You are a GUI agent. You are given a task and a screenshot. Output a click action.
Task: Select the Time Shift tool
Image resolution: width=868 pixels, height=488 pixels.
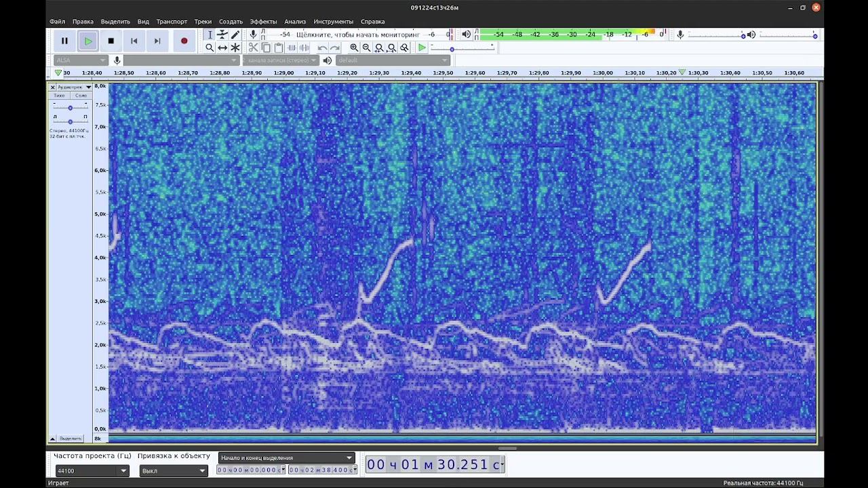222,47
